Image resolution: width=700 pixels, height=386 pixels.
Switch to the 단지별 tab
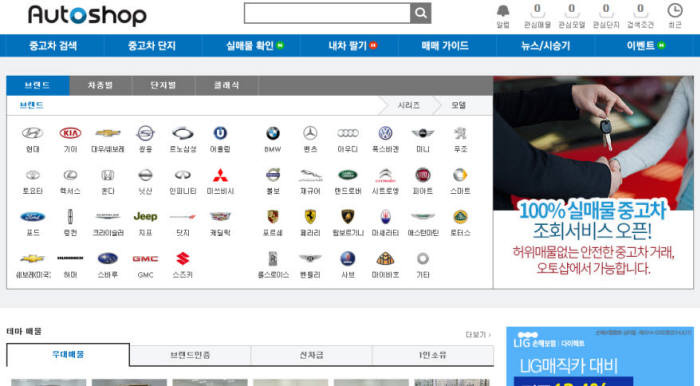[163, 85]
